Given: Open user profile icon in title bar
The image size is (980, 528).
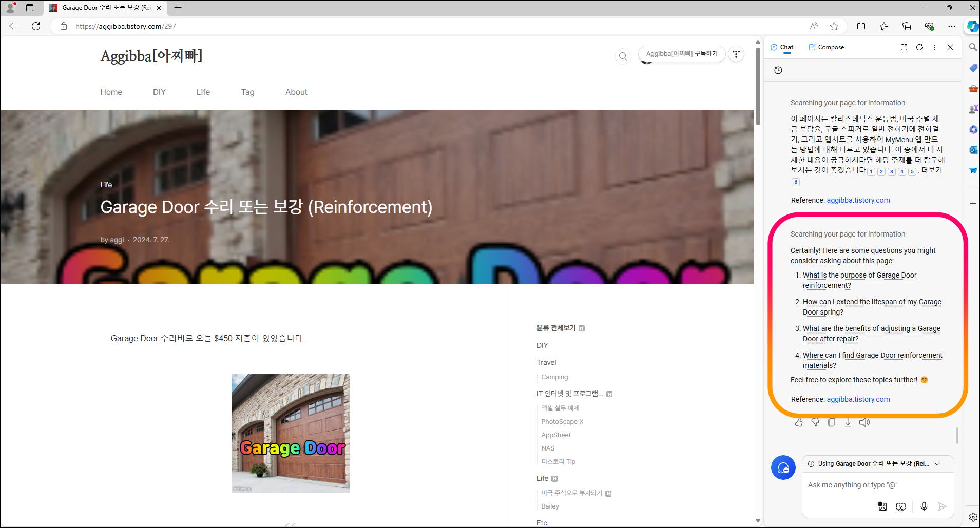Looking at the screenshot, I should (x=10, y=8).
